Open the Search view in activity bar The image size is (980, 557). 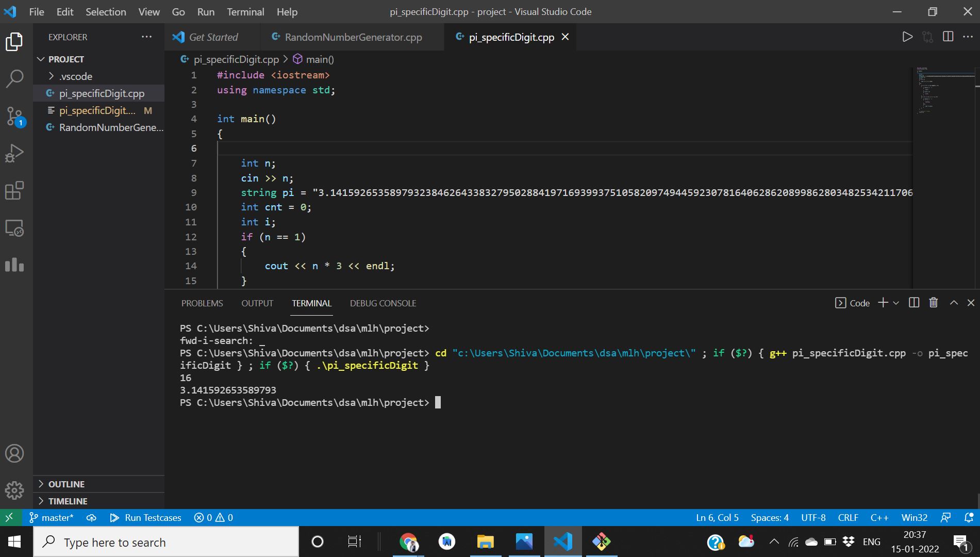tap(14, 79)
